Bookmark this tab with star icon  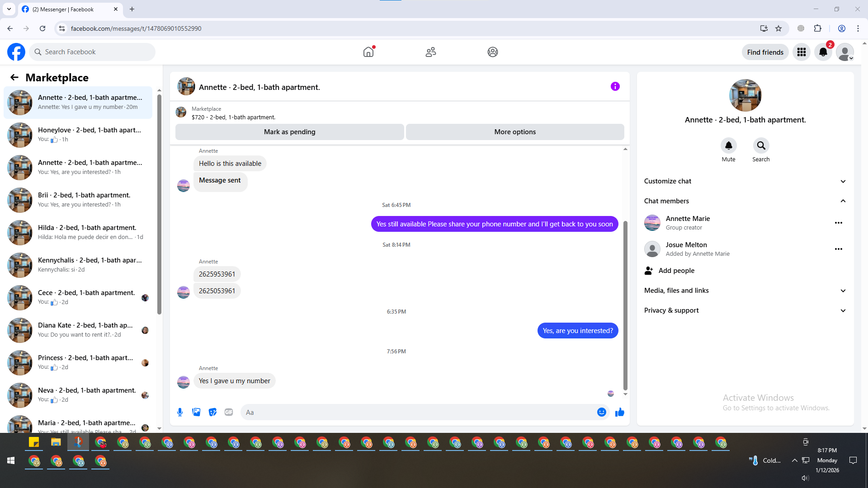tap(778, 28)
